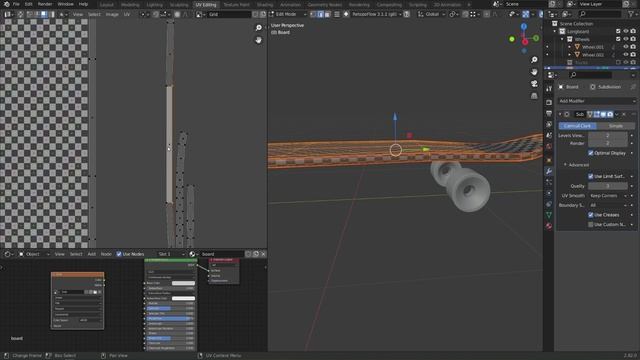Switch to the UV Editing workspace tab

[206, 4]
